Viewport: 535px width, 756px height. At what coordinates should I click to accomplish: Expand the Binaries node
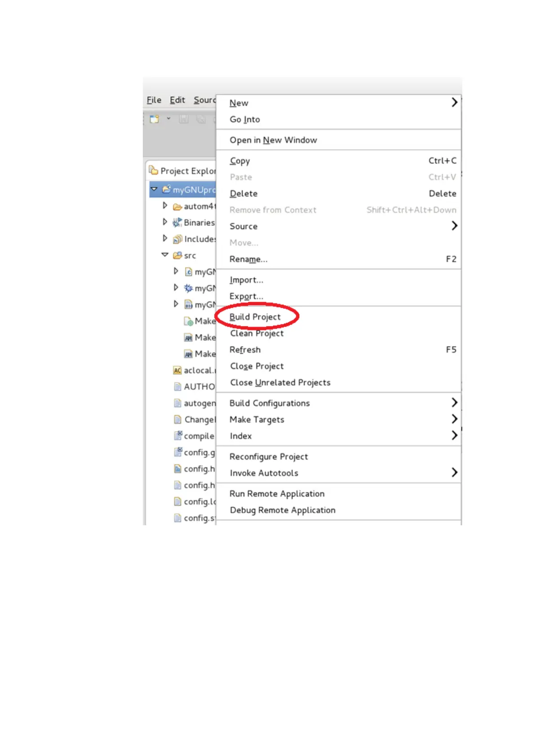(x=165, y=222)
